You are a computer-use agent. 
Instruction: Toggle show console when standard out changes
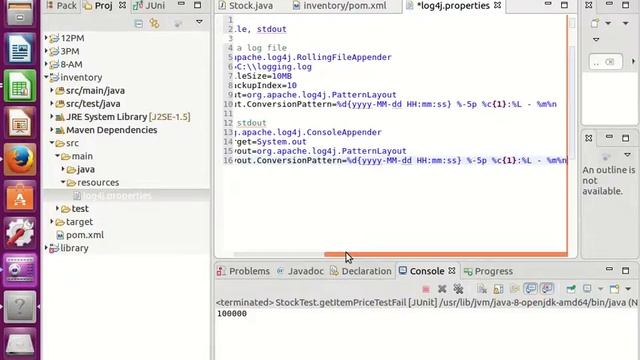click(530, 289)
